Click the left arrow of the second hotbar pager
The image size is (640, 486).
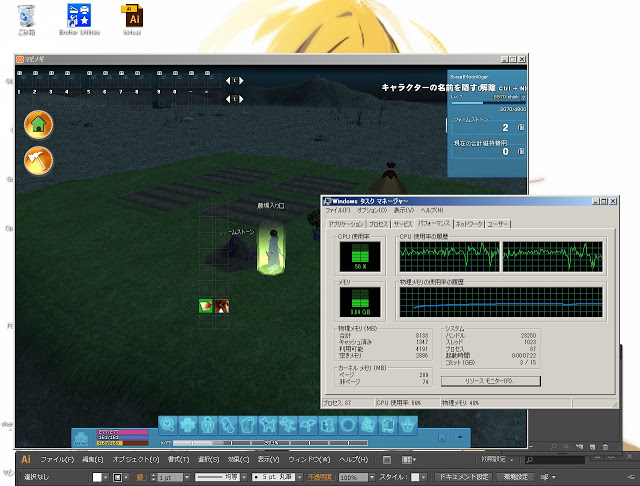228,99
